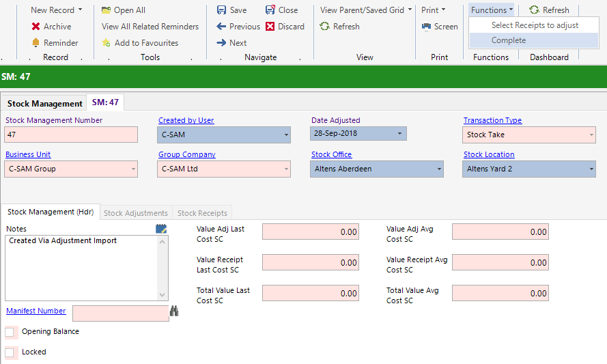Viewport: 607px width, 364px height.
Task: Click the Print Screen icon
Action: [426, 27]
